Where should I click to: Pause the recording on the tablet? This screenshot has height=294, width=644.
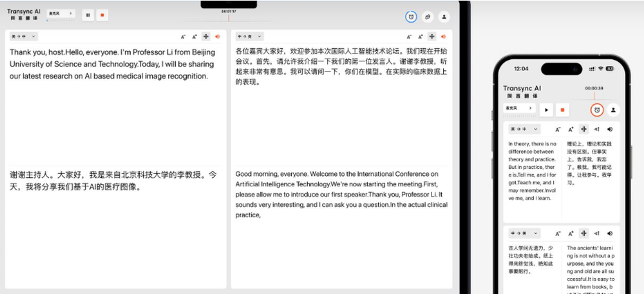[88, 15]
